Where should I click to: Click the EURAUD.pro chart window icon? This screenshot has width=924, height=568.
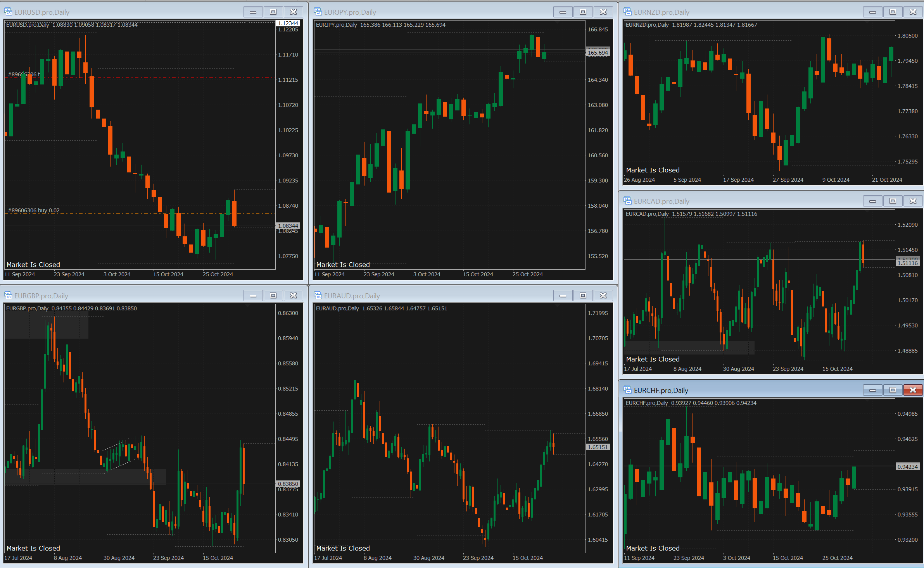tap(318, 296)
